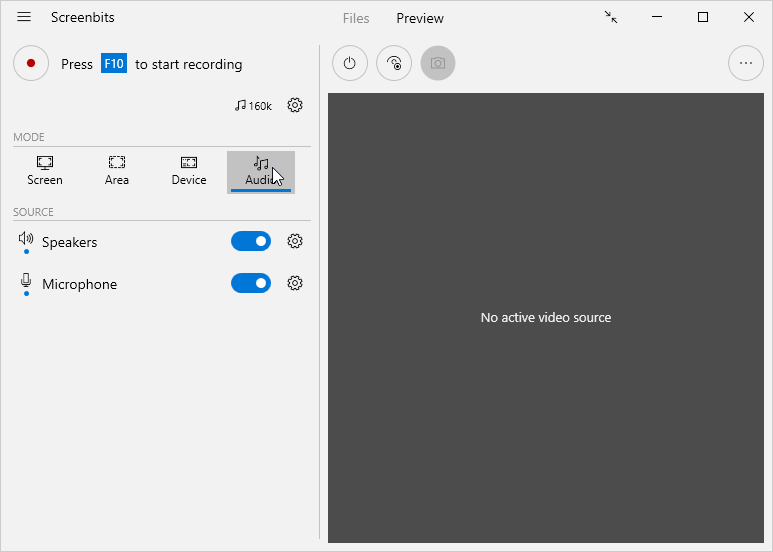Click the F10 hotkey badge
Image resolution: width=773 pixels, height=552 pixels.
click(114, 64)
